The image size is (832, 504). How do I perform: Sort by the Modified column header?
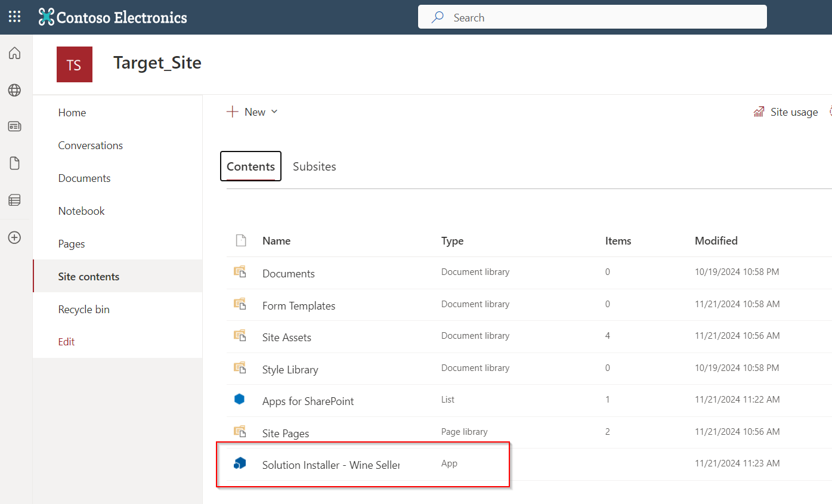coord(716,241)
